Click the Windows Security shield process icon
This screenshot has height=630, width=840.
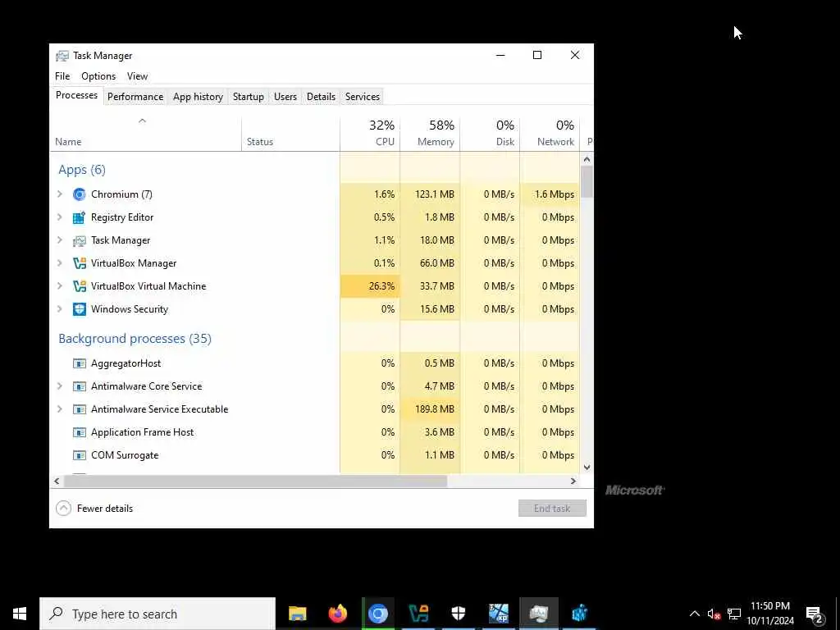(80, 309)
